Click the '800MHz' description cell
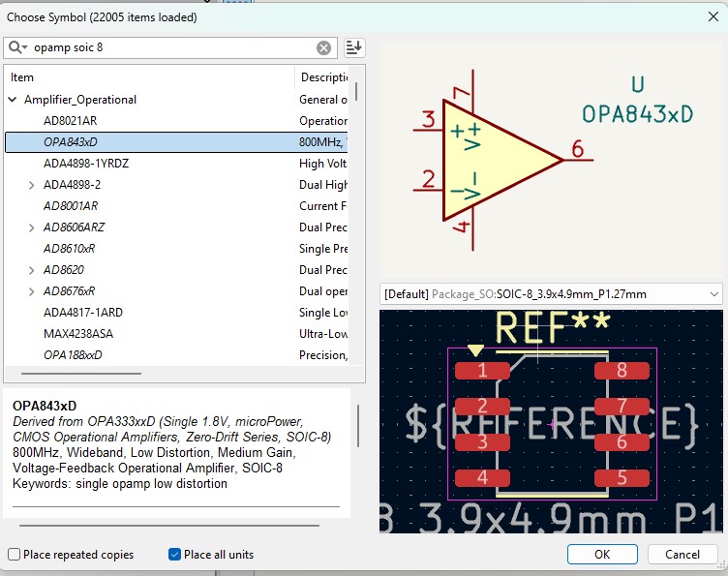 [323, 142]
